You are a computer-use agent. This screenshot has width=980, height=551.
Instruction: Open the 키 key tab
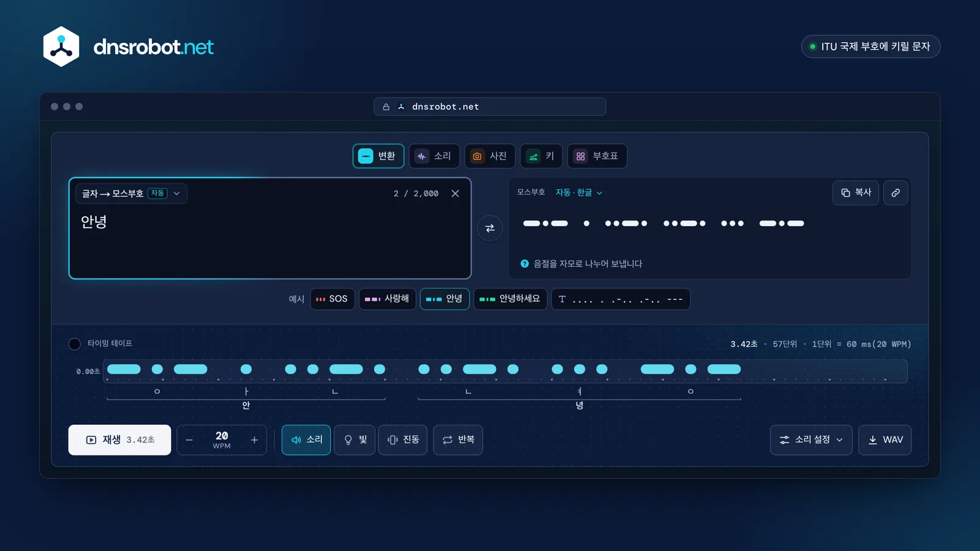click(541, 156)
